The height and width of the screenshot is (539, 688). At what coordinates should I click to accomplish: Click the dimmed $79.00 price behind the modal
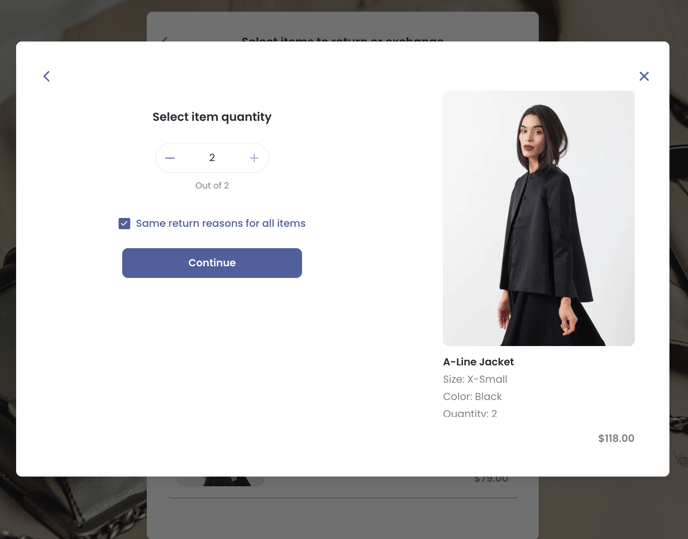pos(491,480)
